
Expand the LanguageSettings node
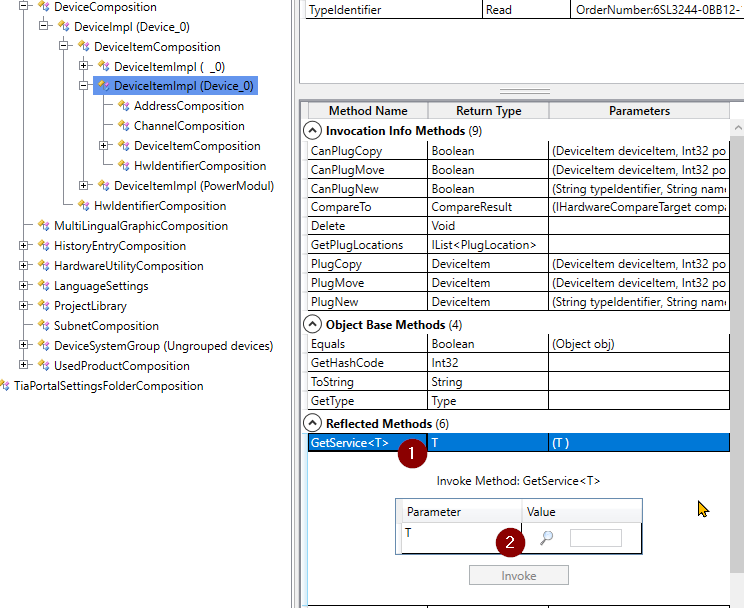[x=23, y=285]
